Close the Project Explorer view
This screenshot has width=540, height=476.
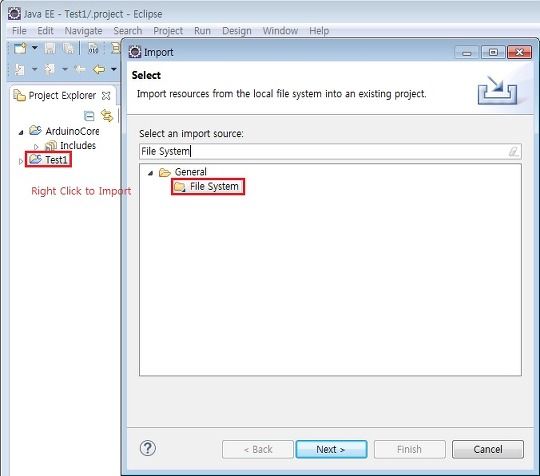pyautogui.click(x=106, y=96)
